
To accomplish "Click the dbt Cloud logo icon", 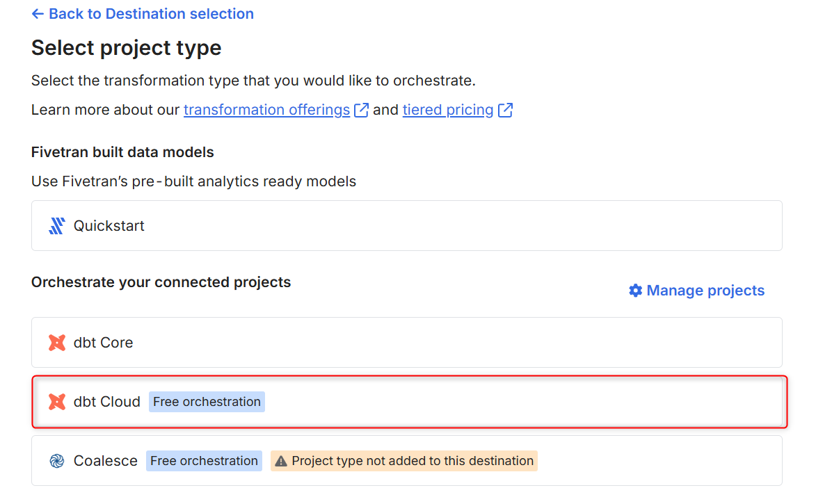I will click(x=57, y=402).
